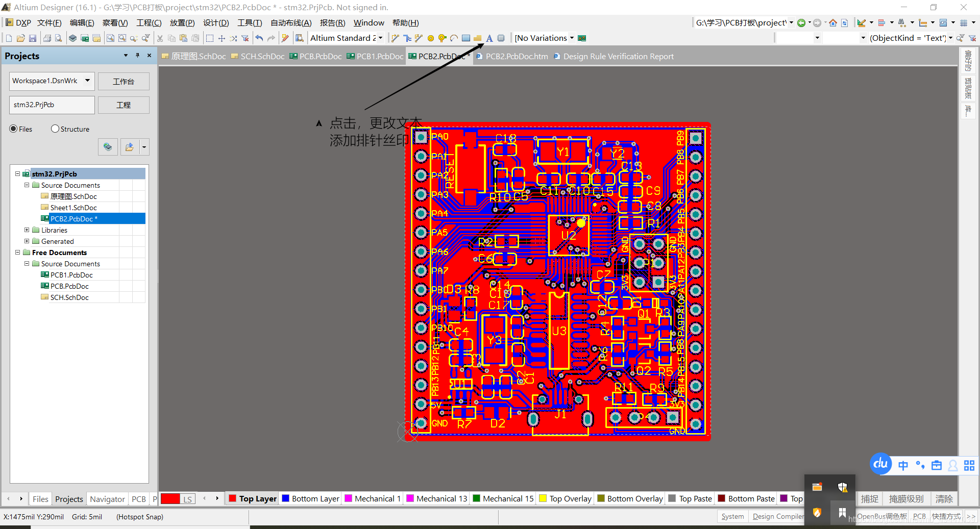Image resolution: width=980 pixels, height=529 pixels.
Task: Click the Undo arrow icon
Action: click(259, 38)
